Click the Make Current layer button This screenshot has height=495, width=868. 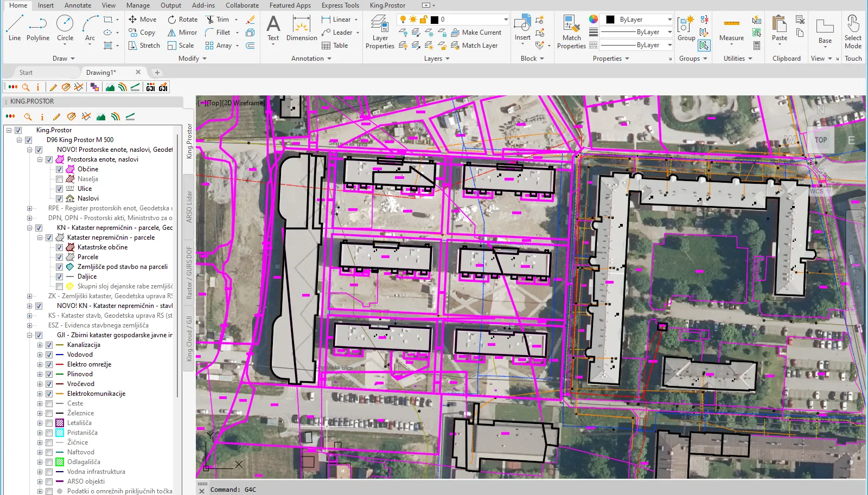[476, 33]
